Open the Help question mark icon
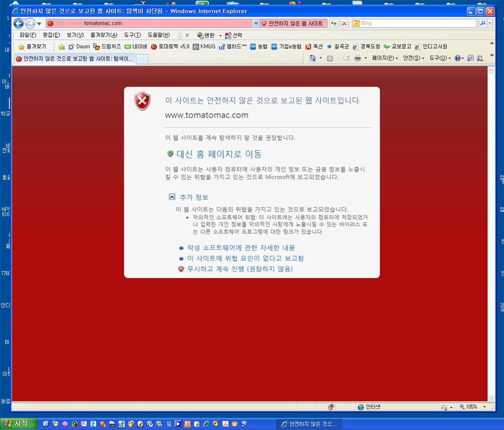This screenshot has height=430, width=504. 457,58
